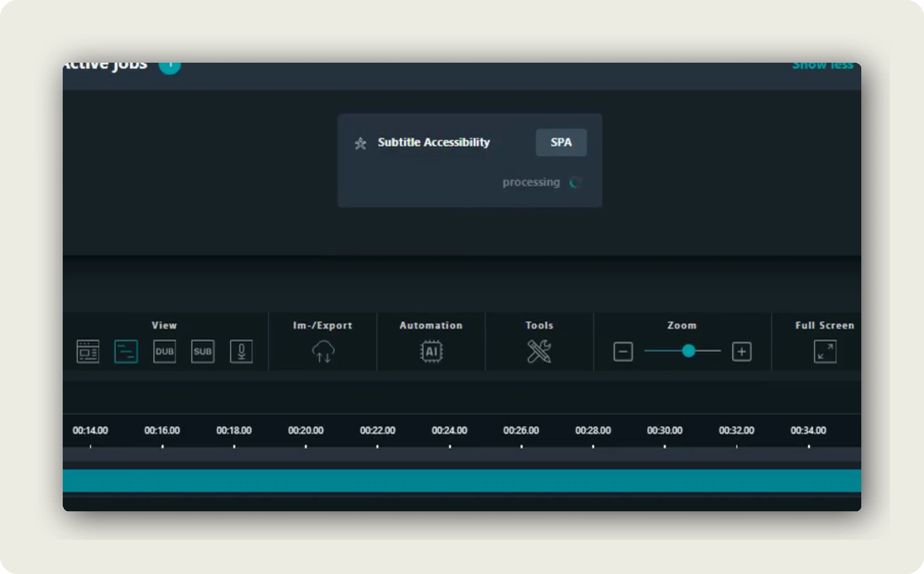Screen dimensions: 924x574
Task: Click the 00:28.00 timeline mark
Action: (x=594, y=430)
